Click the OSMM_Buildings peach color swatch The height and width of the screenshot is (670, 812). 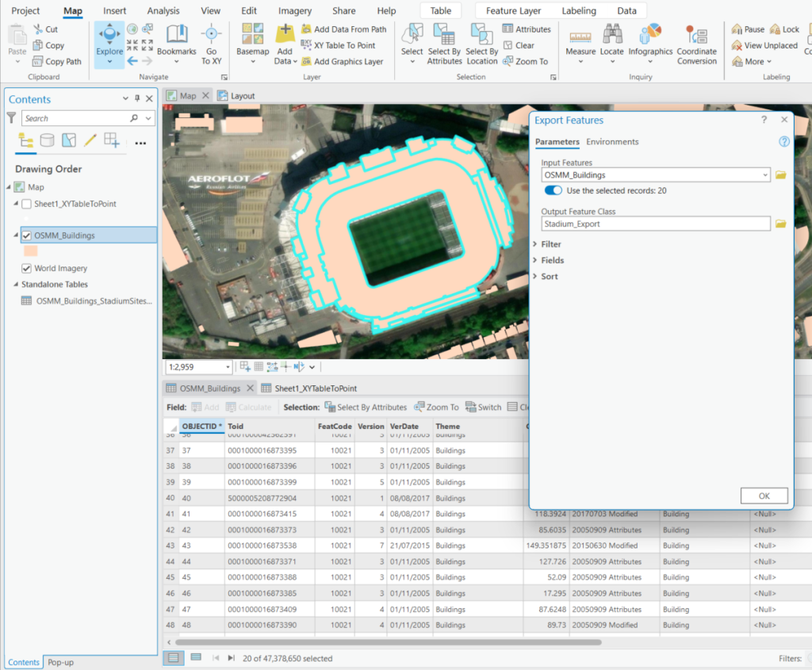[x=31, y=251]
